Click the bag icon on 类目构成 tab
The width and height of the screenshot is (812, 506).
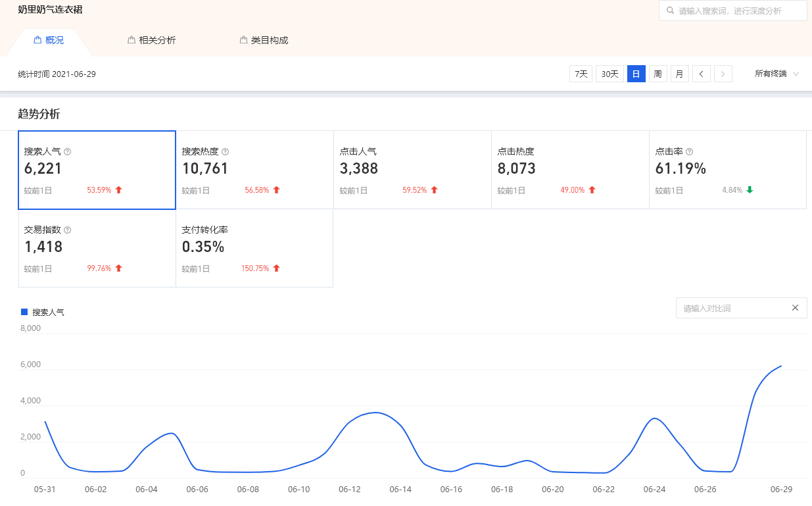pyautogui.click(x=244, y=40)
